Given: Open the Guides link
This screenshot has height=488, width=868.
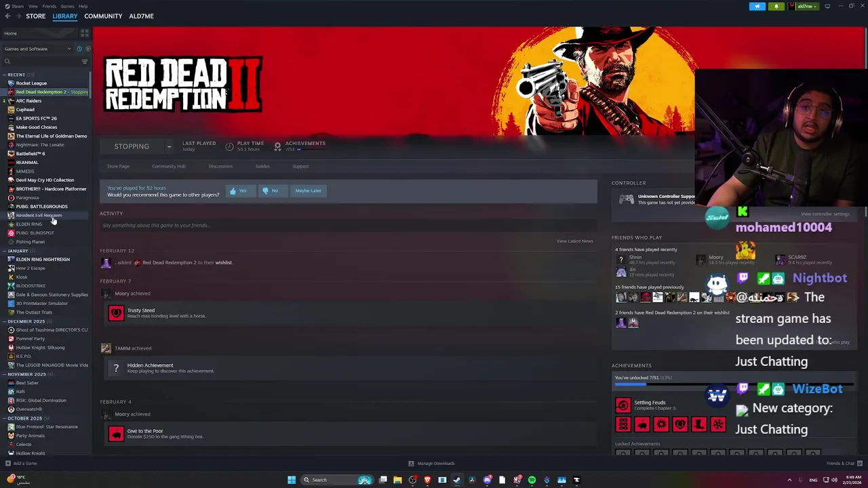Looking at the screenshot, I should pos(262,166).
